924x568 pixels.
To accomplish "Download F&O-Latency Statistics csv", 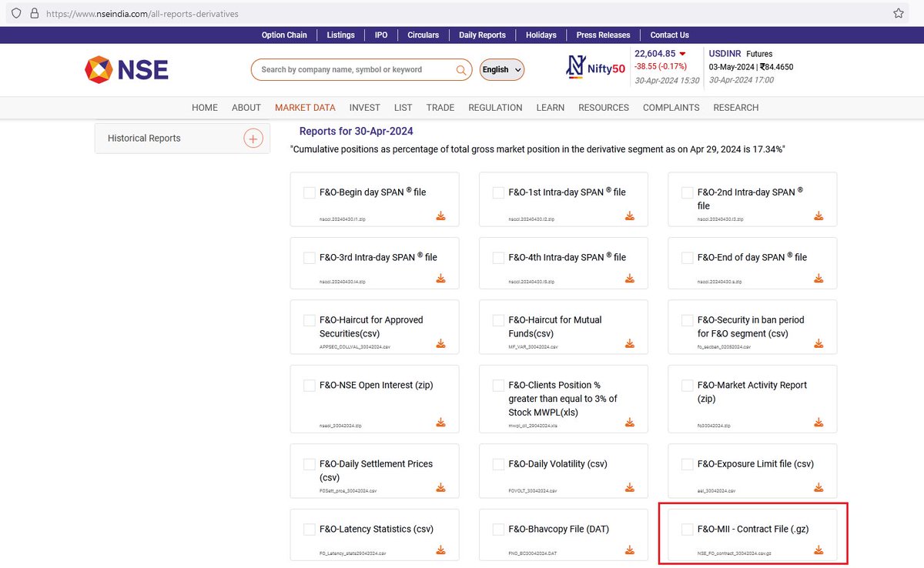I will (441, 550).
